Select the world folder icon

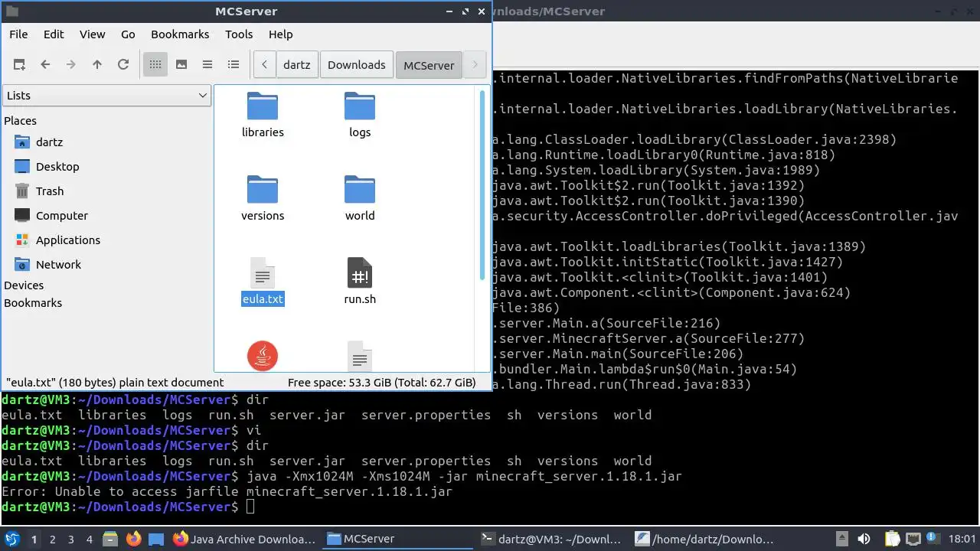point(360,190)
